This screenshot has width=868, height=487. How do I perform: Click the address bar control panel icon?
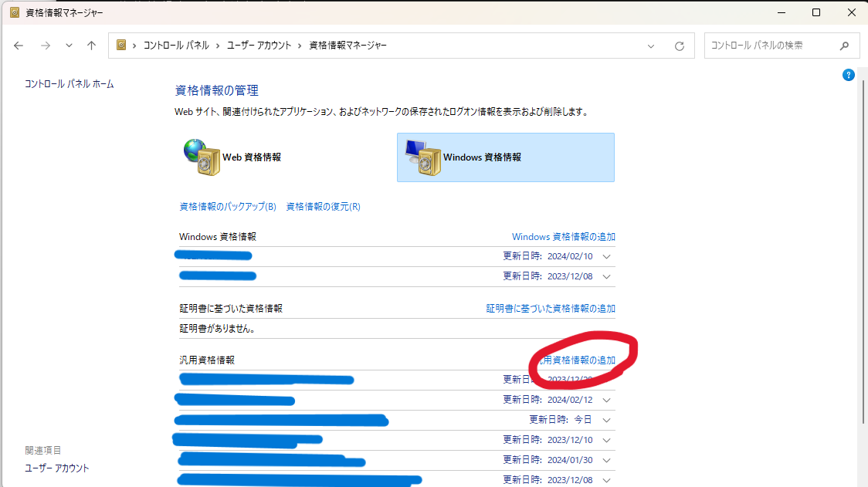coord(121,45)
